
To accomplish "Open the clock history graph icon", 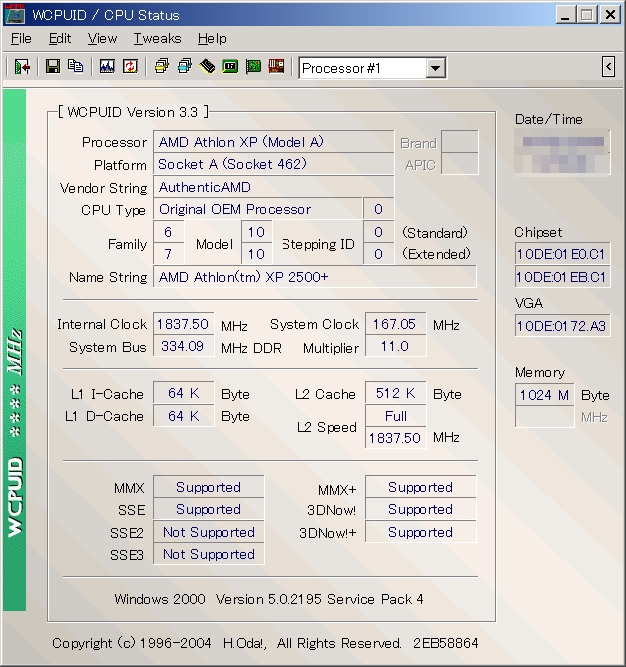I will pyautogui.click(x=107, y=67).
